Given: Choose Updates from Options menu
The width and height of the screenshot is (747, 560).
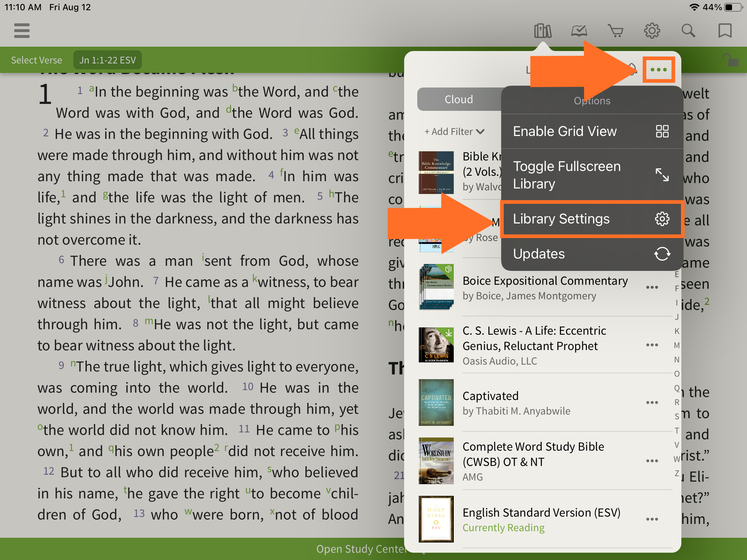Looking at the screenshot, I should [x=592, y=254].
